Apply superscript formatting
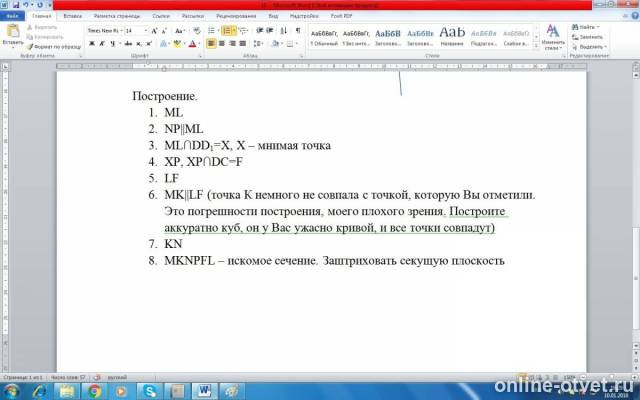Image resolution: width=640 pixels, height=400 pixels. click(x=149, y=44)
